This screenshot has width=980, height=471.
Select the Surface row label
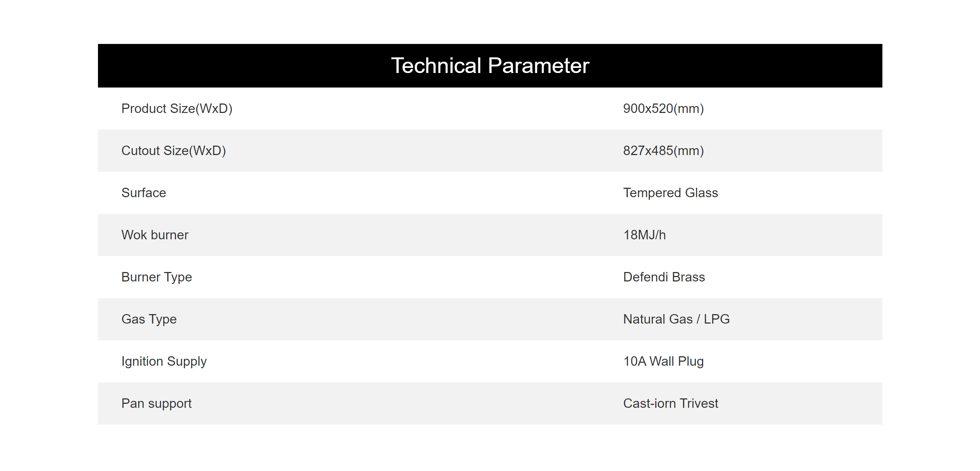tap(144, 193)
